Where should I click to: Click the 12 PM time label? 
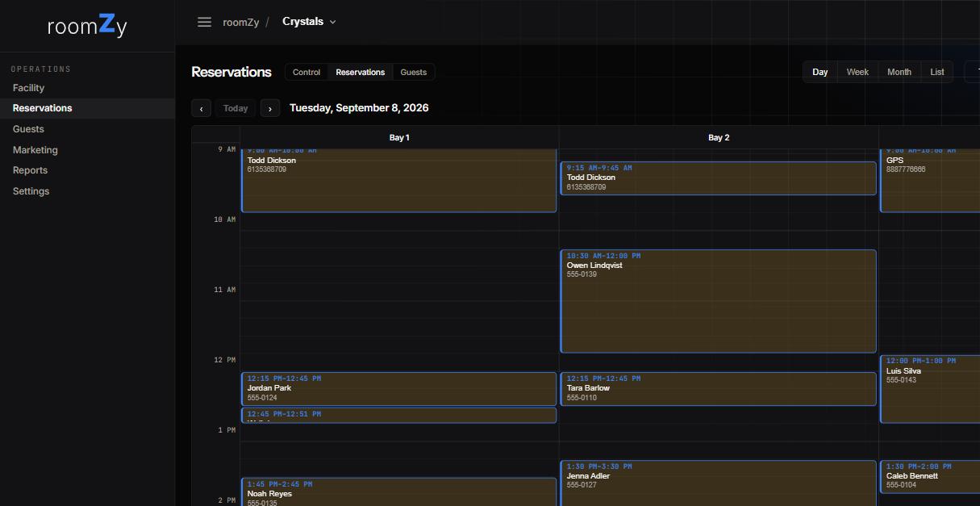click(225, 360)
